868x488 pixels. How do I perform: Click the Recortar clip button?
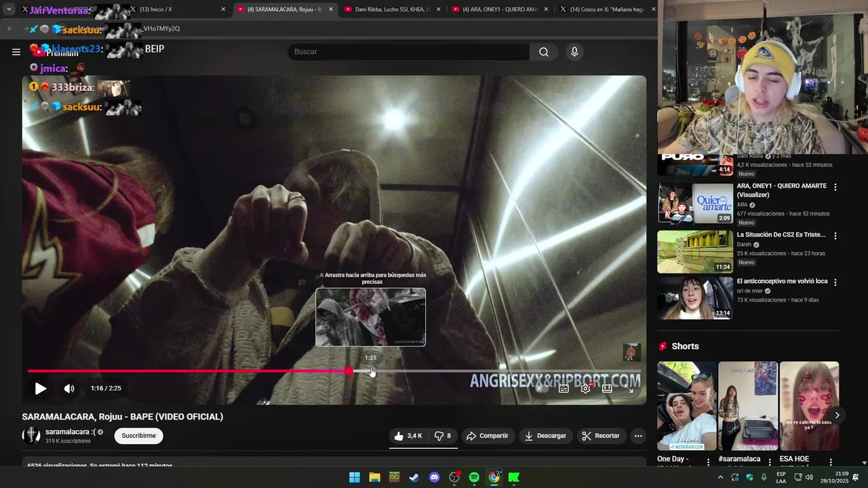click(601, 436)
